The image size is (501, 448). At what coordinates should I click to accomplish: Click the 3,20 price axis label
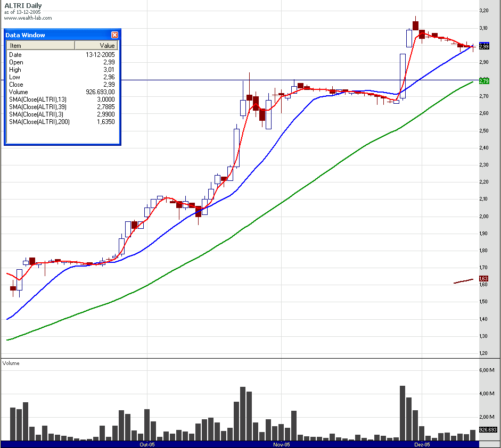pyautogui.click(x=484, y=11)
